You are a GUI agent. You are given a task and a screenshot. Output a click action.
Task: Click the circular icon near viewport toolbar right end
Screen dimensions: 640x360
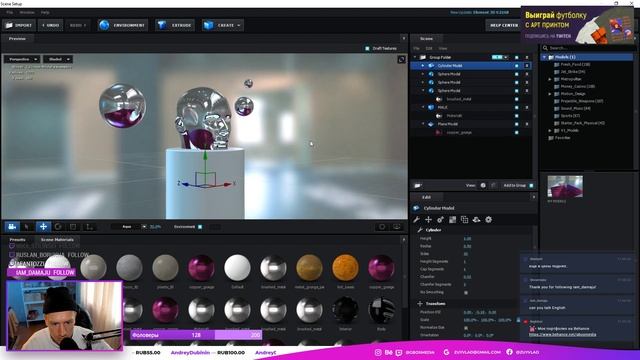(382, 227)
